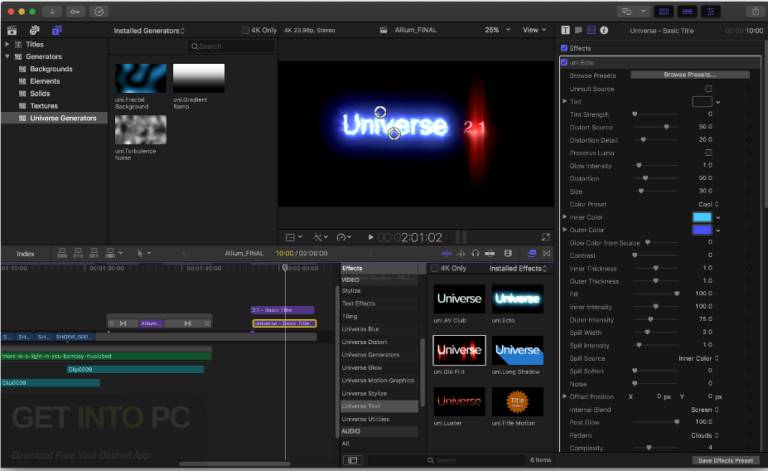
Task: Uncheck the Effects checkbox in inspector
Action: [564, 48]
